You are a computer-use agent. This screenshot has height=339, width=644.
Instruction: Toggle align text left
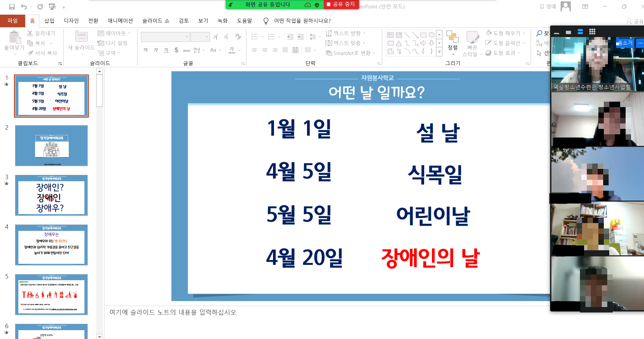pos(255,50)
